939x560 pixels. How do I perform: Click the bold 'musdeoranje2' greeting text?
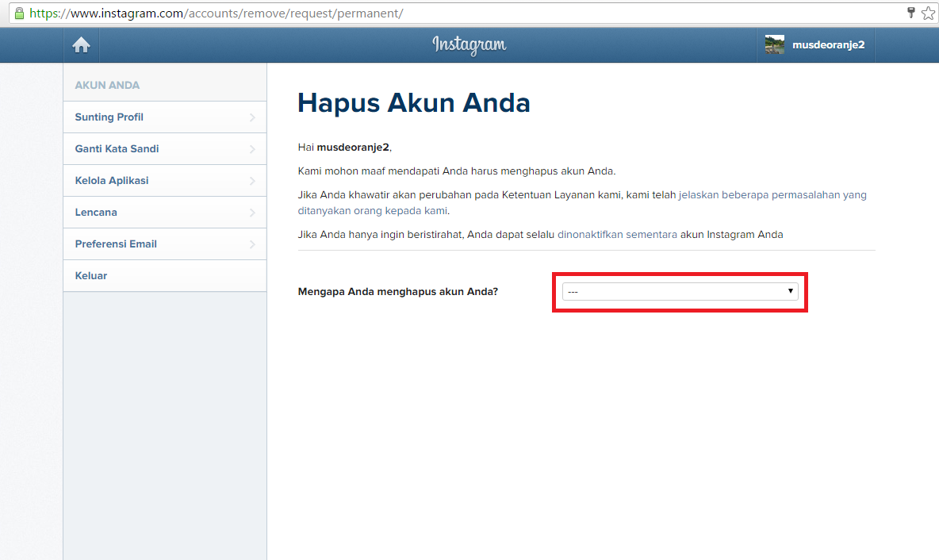pos(353,148)
